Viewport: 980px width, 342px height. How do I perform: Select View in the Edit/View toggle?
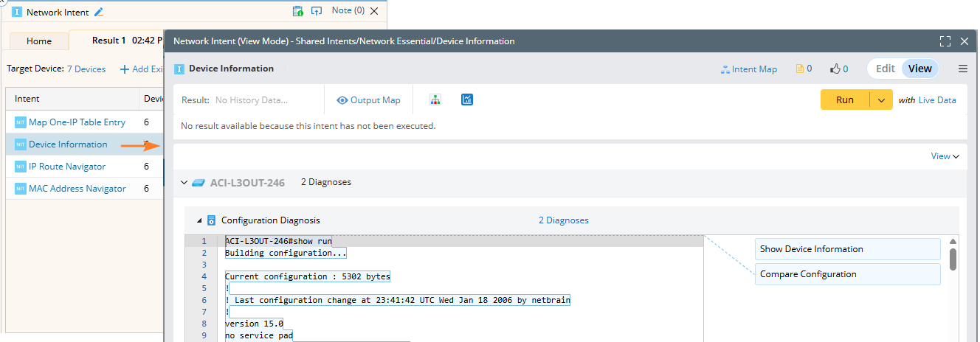[x=919, y=69]
